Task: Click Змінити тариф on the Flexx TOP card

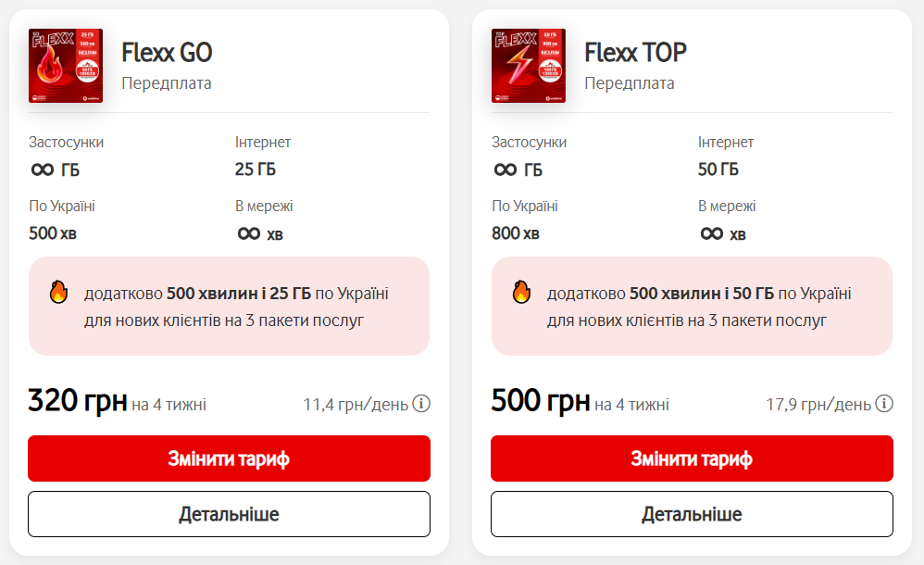Action: tap(692, 458)
